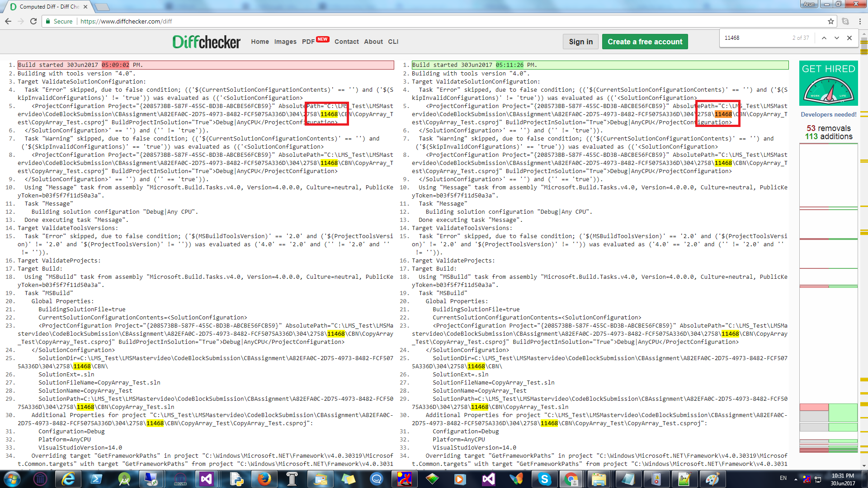Go back using the browser back arrow
The image size is (868, 488).
9,21
